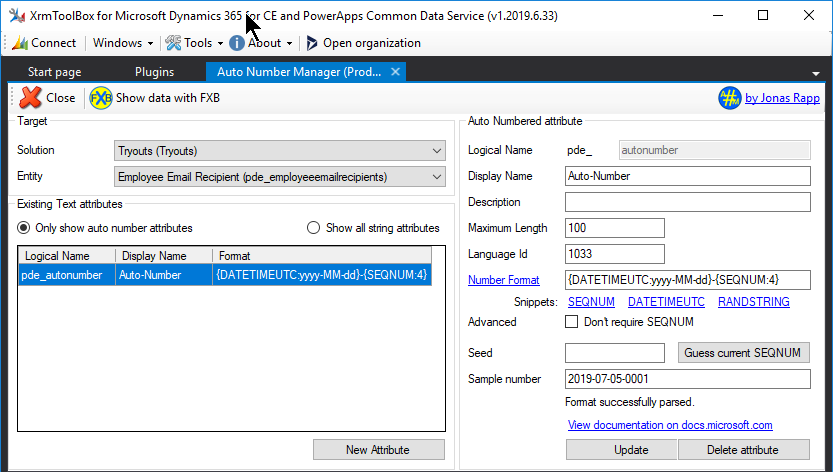
Task: Insert the SEQNUM snippet
Action: [591, 302]
